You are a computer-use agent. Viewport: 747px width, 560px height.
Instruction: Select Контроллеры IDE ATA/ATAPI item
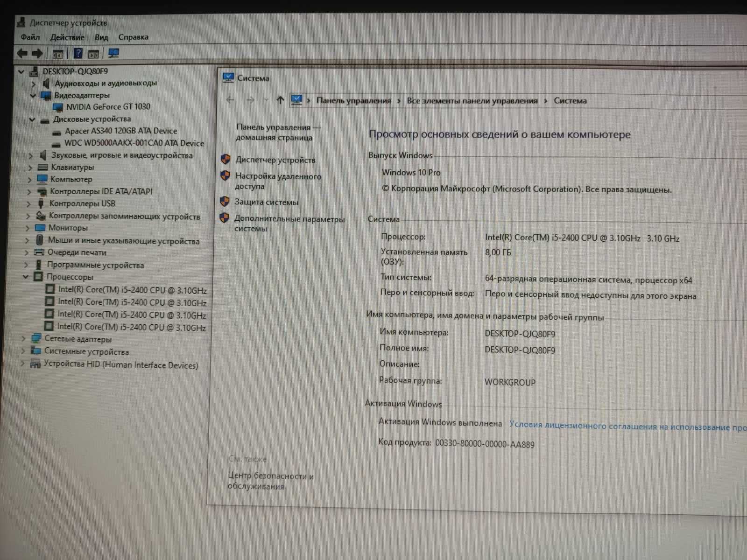click(x=101, y=191)
